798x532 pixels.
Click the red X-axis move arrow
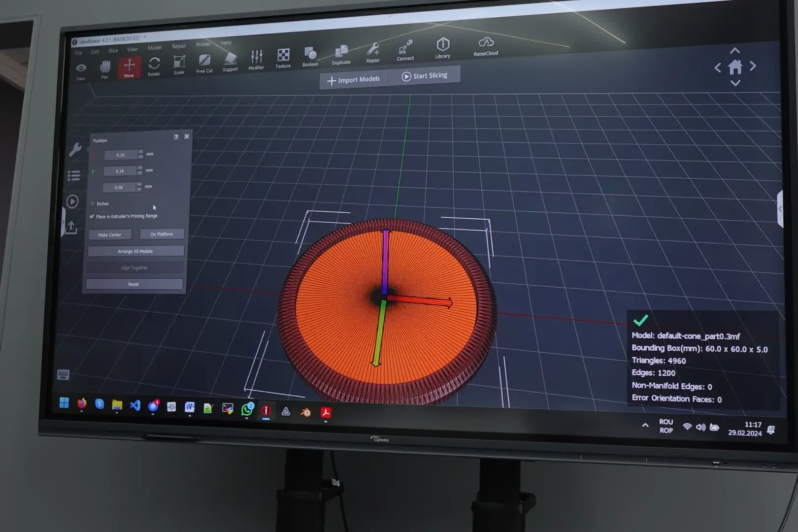coord(420,300)
